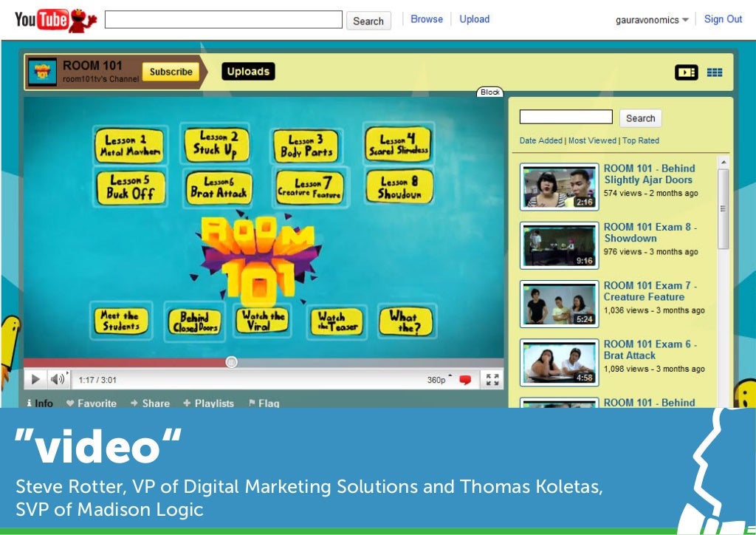Open the Upload link

(475, 18)
